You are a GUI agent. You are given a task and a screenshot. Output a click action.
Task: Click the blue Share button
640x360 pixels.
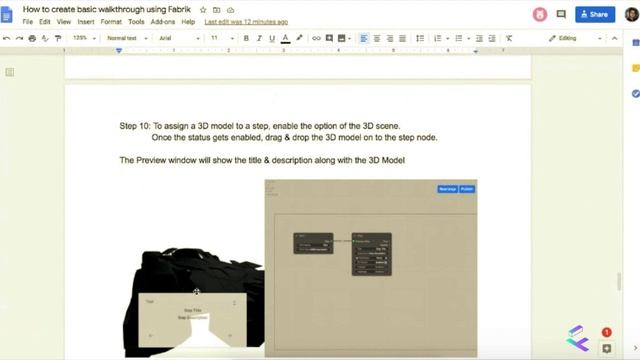(x=595, y=14)
